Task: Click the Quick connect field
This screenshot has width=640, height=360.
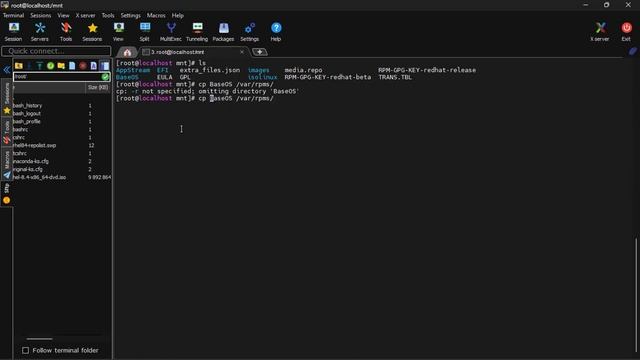Action: [56, 51]
